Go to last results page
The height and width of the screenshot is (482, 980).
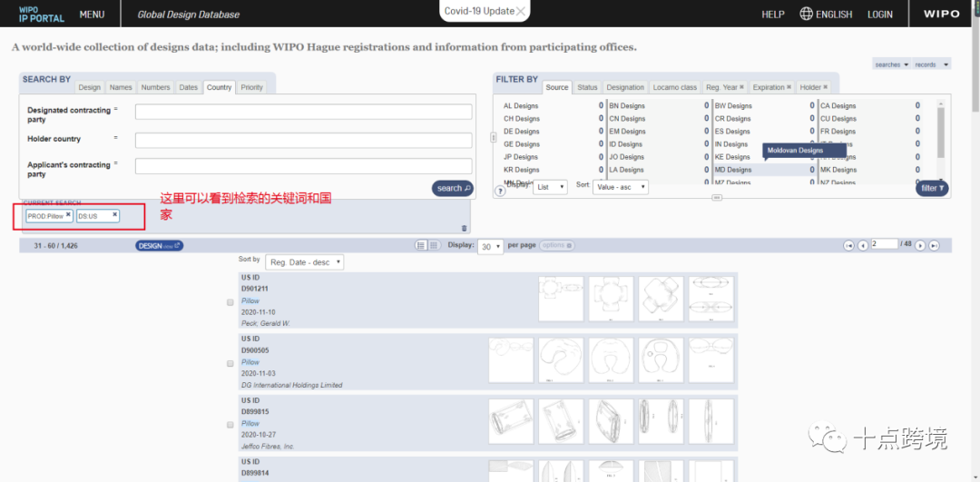(x=934, y=246)
